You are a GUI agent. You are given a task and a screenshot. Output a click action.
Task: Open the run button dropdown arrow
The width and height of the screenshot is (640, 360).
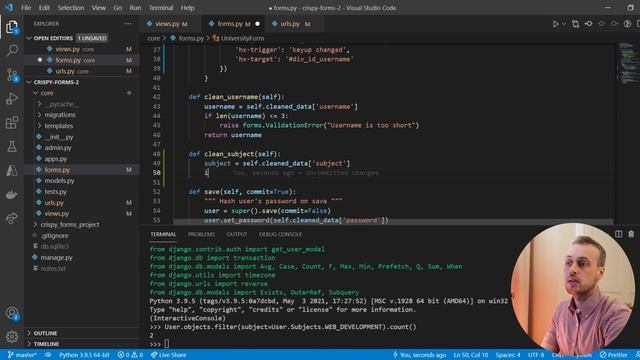coord(564,24)
